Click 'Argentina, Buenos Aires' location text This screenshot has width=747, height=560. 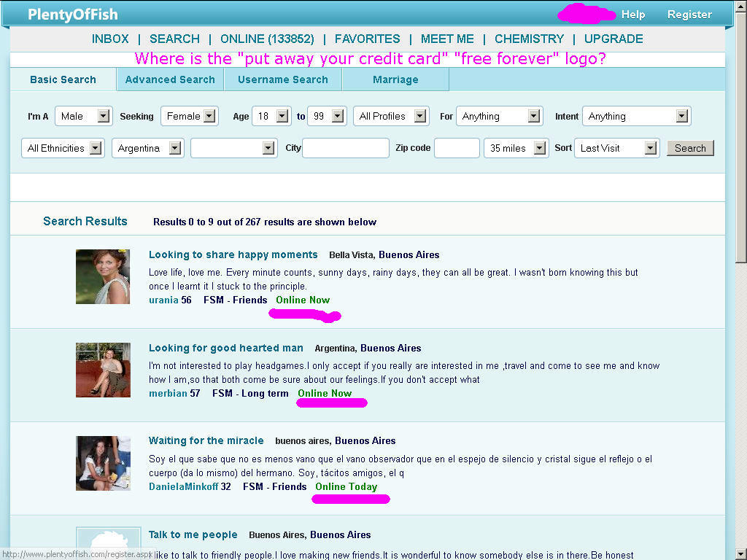[368, 348]
